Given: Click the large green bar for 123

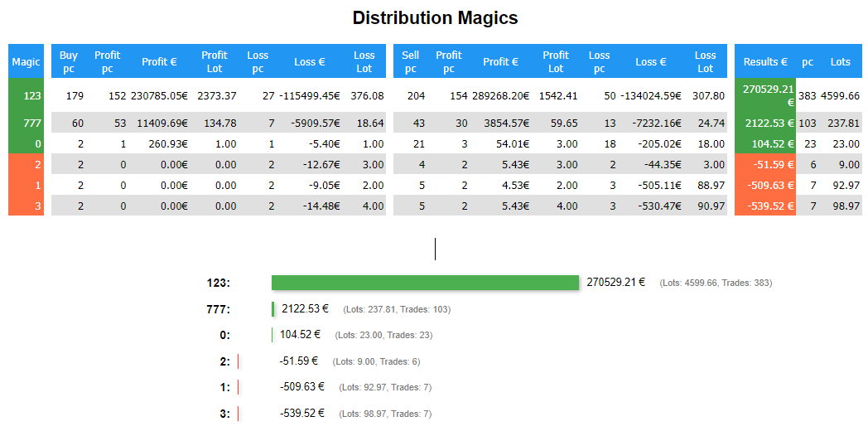Looking at the screenshot, I should tap(425, 283).
